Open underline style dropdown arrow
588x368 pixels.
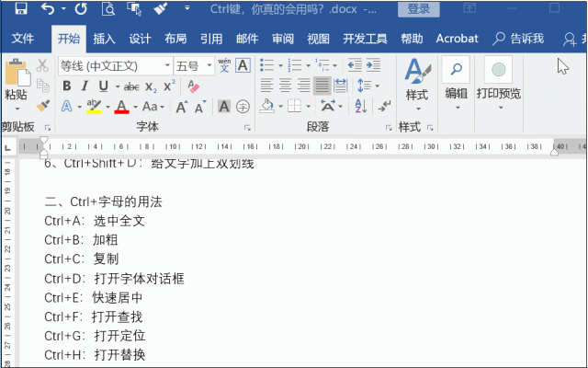118,86
